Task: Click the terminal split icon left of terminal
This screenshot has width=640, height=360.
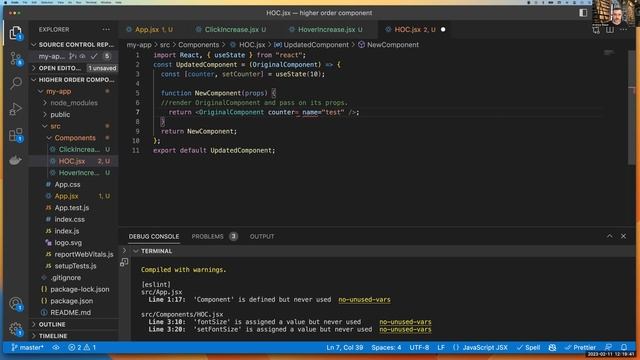Action: pos(124,263)
